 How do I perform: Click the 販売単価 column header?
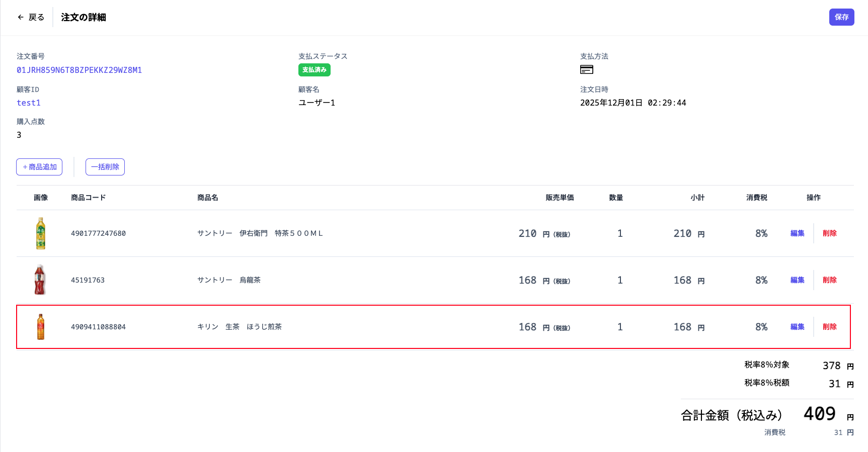560,198
